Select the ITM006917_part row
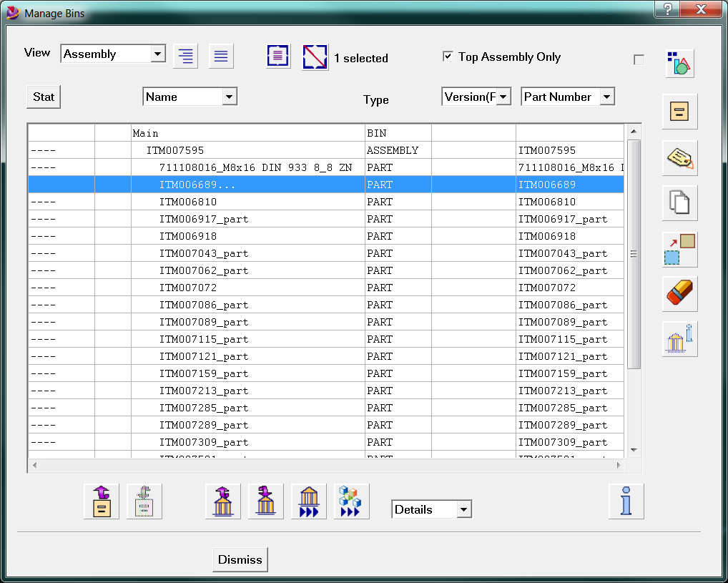728x583 pixels. 326,220
